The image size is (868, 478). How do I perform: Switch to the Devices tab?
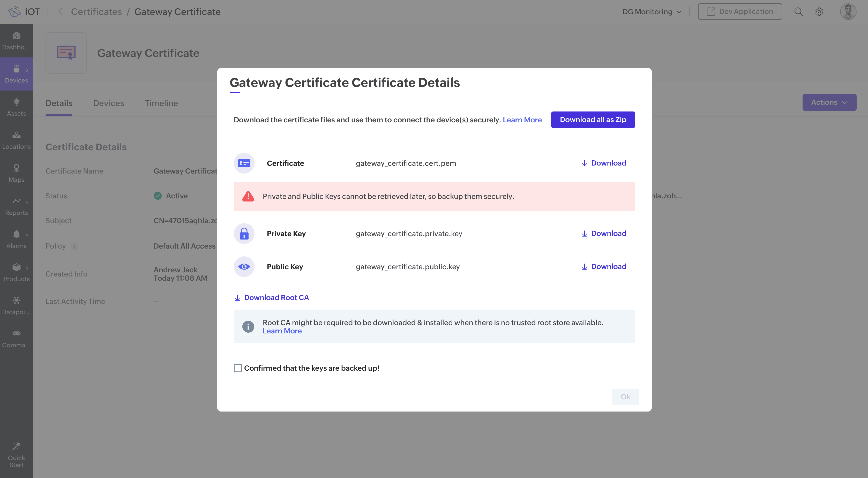point(109,103)
